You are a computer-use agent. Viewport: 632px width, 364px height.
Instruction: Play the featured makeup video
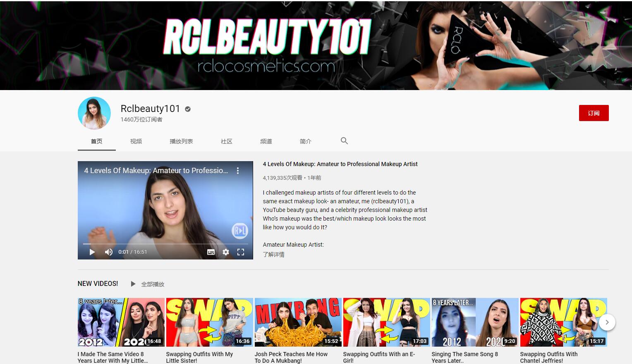click(92, 252)
